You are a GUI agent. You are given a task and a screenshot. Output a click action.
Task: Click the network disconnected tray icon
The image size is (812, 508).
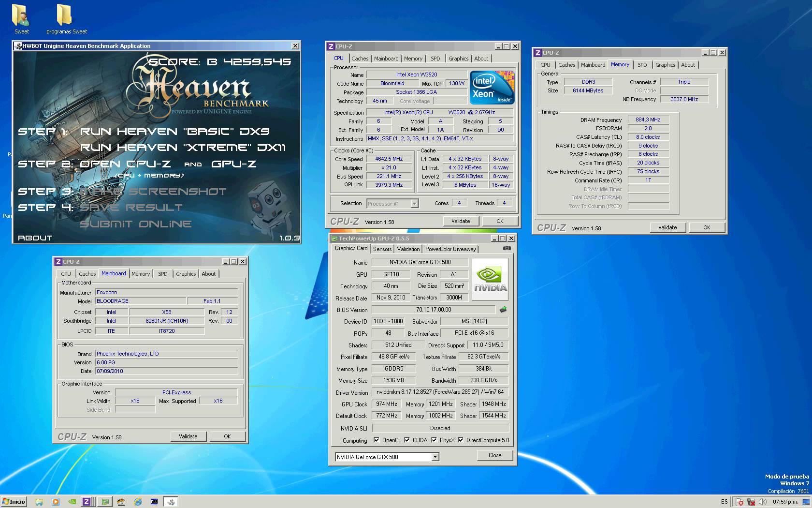tap(751, 502)
